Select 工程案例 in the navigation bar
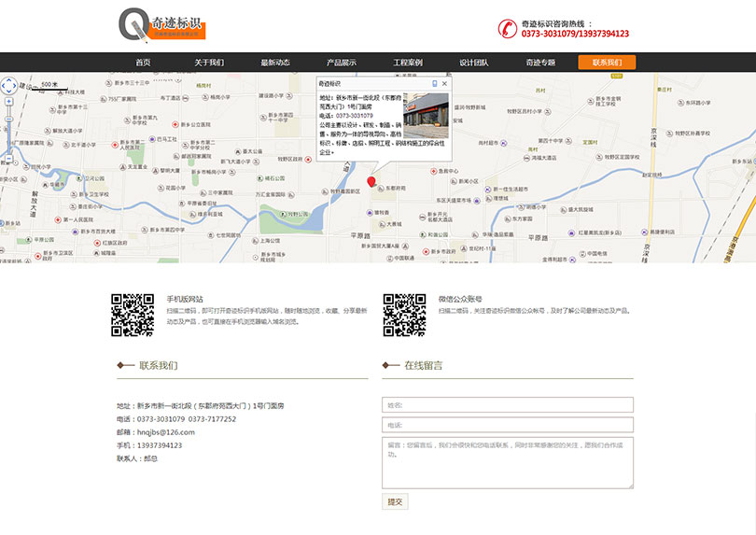This screenshot has height=535, width=756. click(407, 63)
